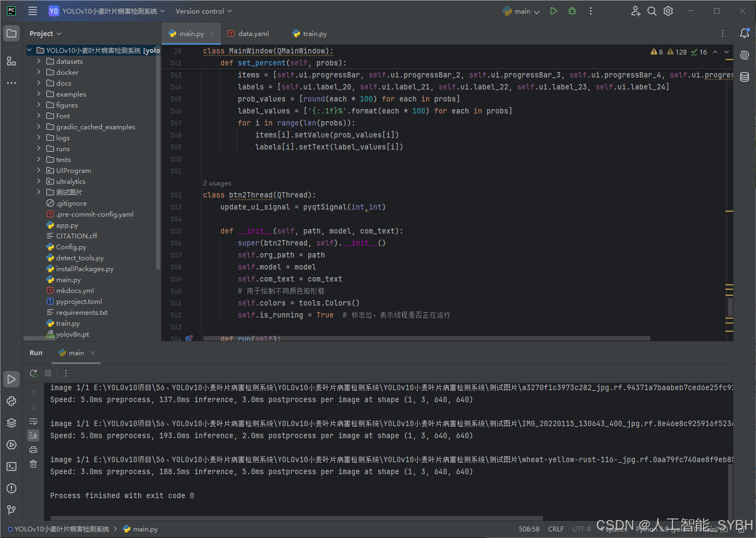Open Run panel more options
This screenshot has width=756, height=538.
[66, 373]
